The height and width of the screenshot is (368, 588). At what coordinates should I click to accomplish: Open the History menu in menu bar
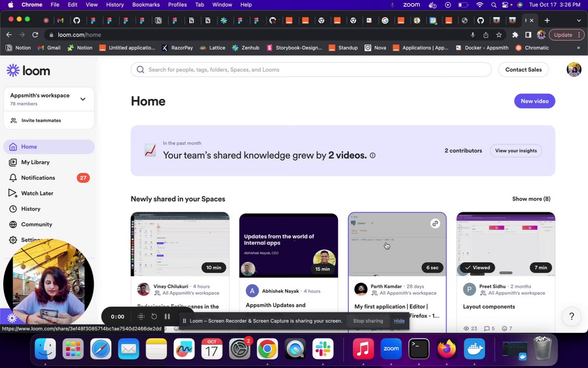115,5
